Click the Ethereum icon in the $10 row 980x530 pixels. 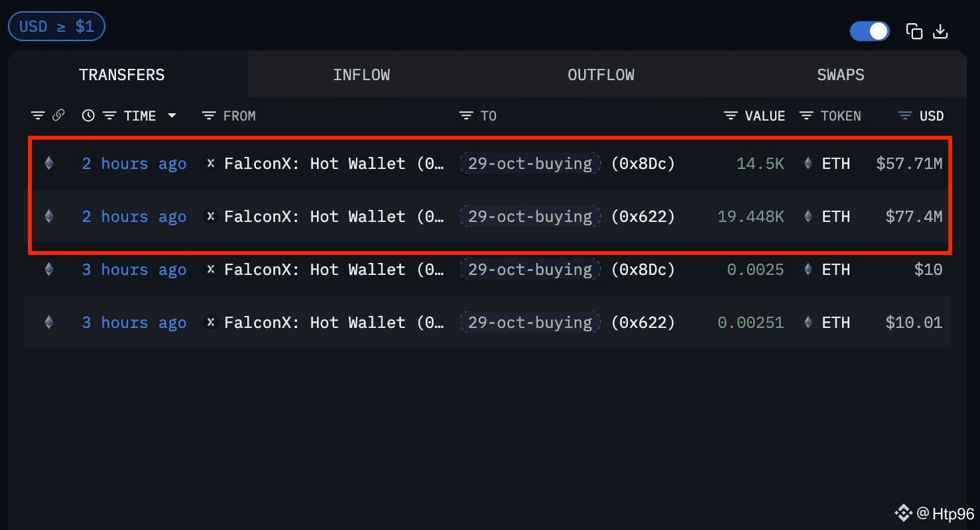point(48,269)
